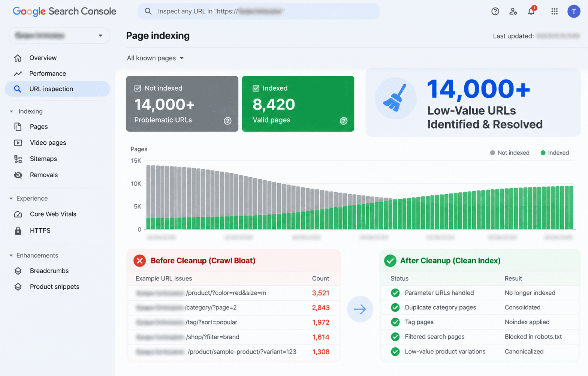Click the Sitemaps icon

[x=18, y=159]
